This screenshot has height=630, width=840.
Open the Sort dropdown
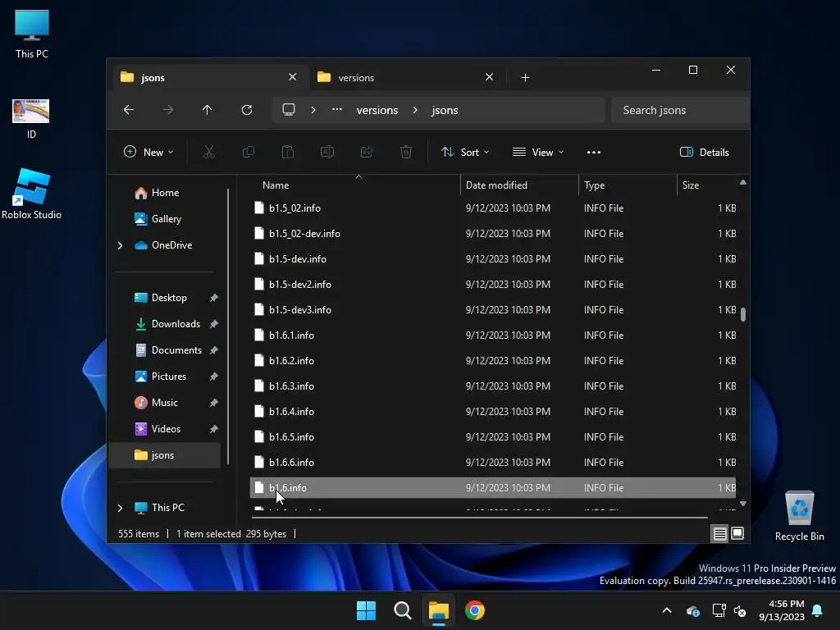coord(465,152)
